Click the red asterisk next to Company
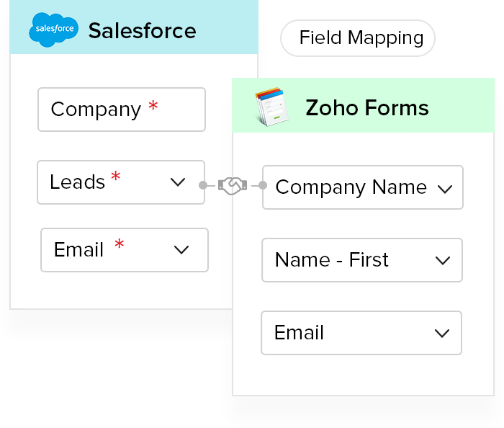The height and width of the screenshot is (428, 504). [x=153, y=107]
